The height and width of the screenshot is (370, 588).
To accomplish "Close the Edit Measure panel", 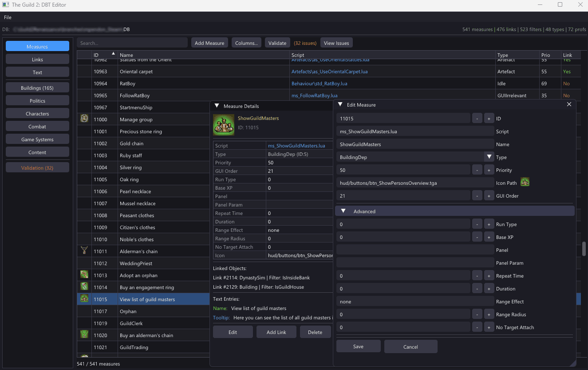I will click(569, 104).
